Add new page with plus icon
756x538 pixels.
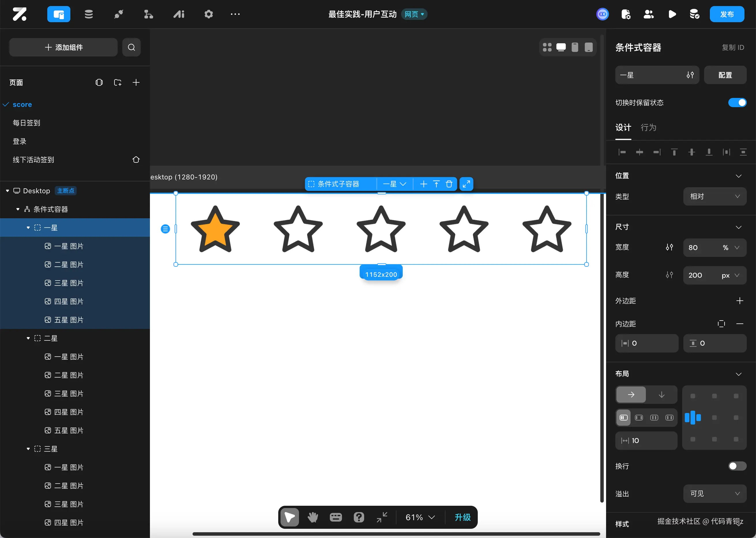[x=136, y=82]
